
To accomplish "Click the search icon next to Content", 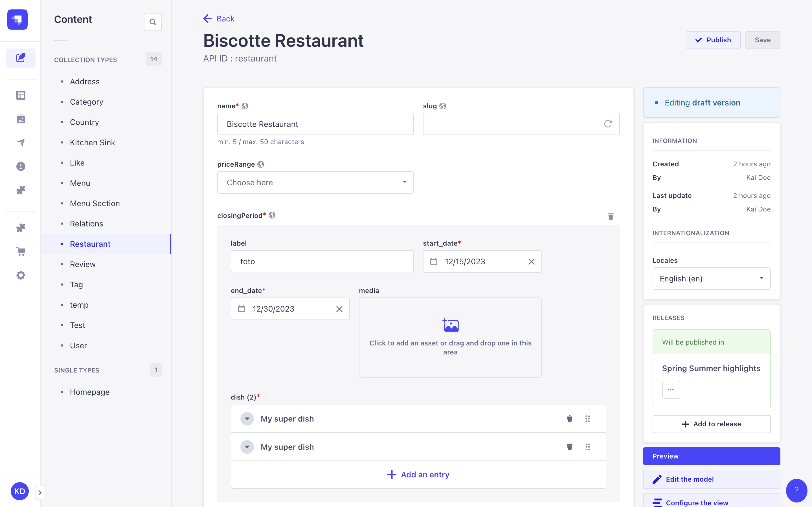I will 153,21.
